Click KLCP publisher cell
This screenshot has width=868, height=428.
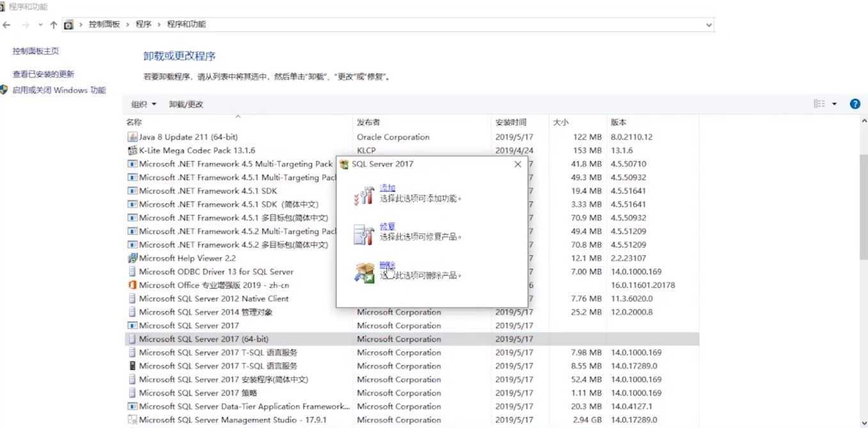tap(366, 150)
